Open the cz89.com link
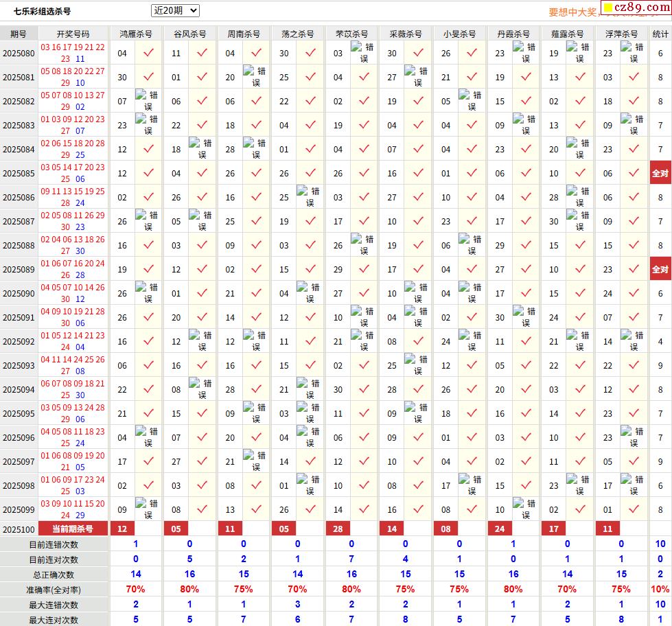 point(636,8)
